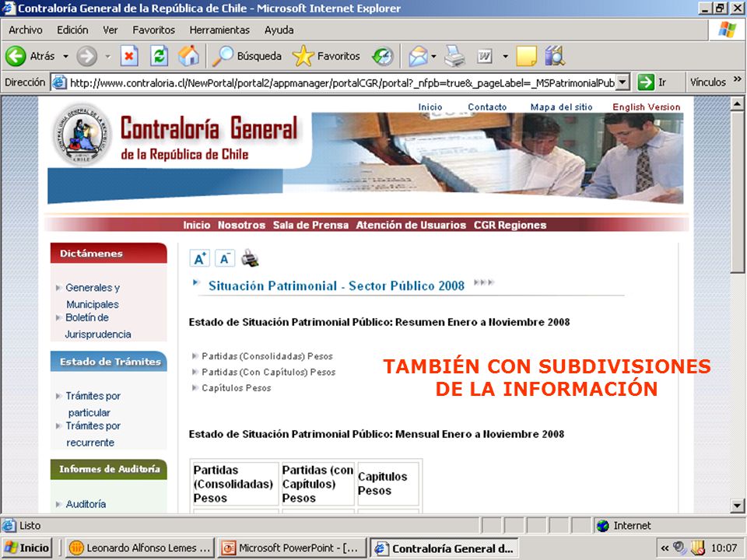The height and width of the screenshot is (560, 747).
Task: Click the green Ir go arrow
Action: pos(646,82)
